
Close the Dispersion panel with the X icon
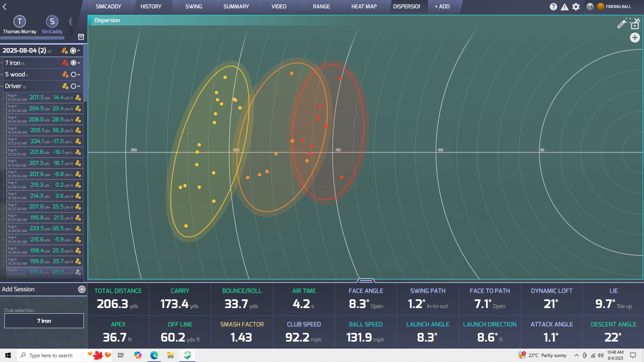pos(637,20)
